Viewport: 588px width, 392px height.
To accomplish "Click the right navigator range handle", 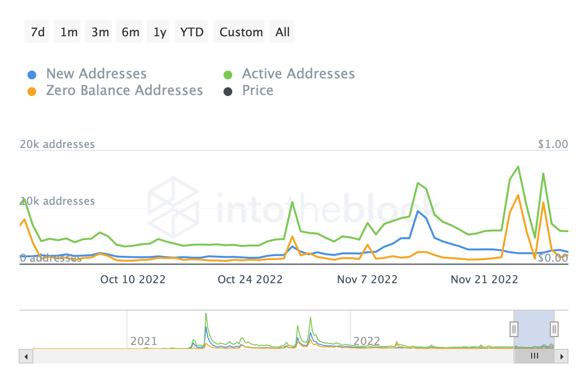I will (x=554, y=329).
